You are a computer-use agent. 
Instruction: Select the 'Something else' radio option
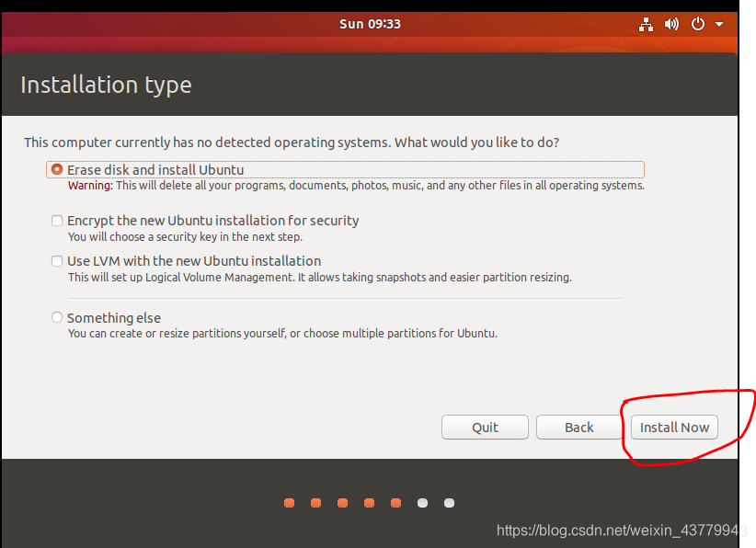coord(57,317)
